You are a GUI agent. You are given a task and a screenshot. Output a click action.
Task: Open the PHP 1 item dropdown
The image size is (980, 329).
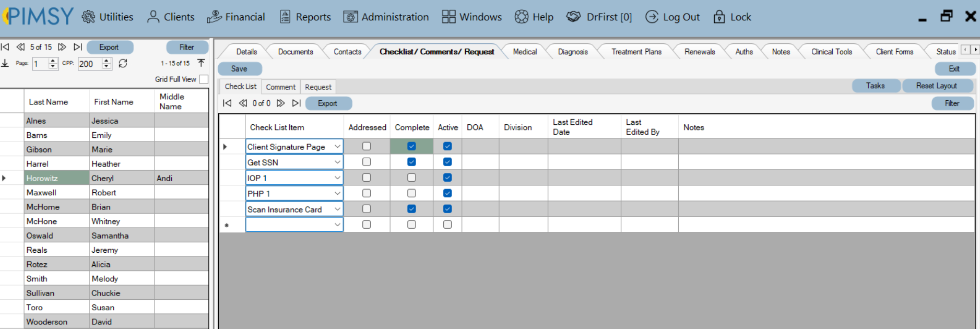[x=337, y=194]
